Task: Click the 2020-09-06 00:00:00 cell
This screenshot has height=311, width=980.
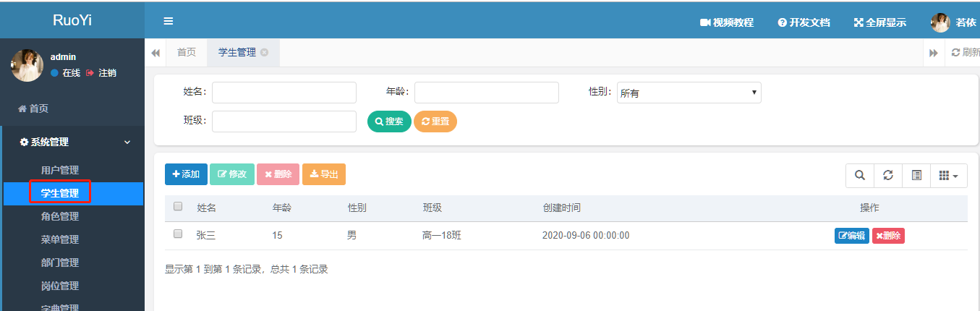Action: tap(586, 235)
